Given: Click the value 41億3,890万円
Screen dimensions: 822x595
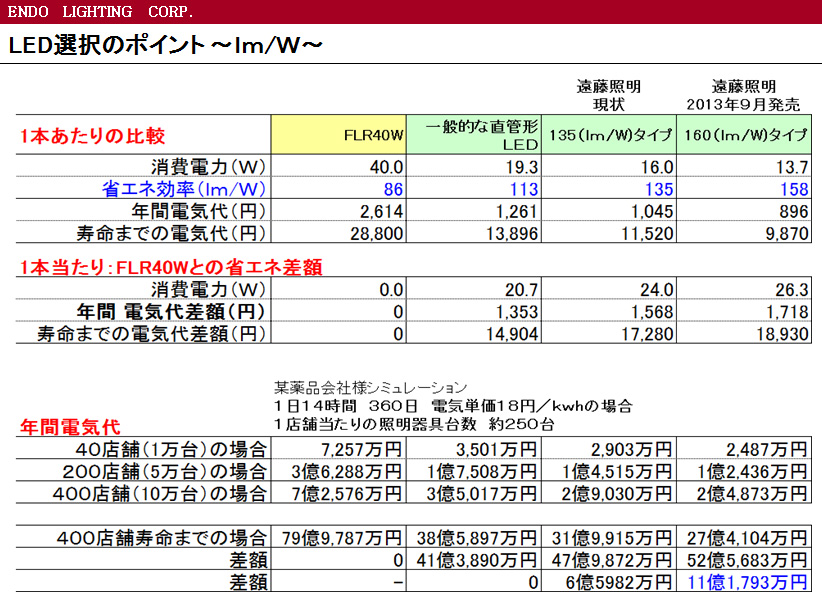Looking at the screenshot, I should coord(477,560).
